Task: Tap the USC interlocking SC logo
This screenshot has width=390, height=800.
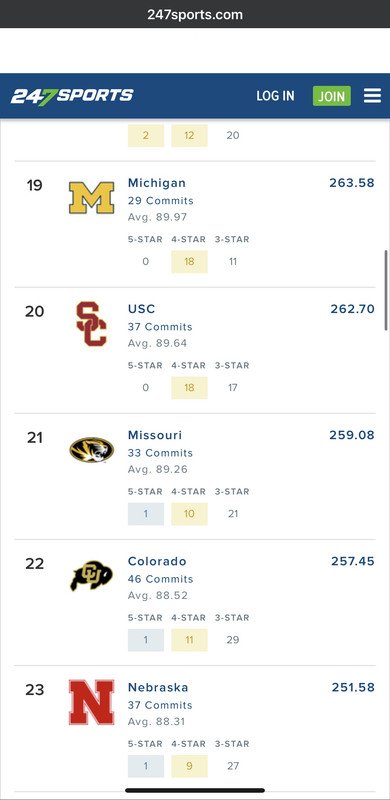Action: pos(91,324)
